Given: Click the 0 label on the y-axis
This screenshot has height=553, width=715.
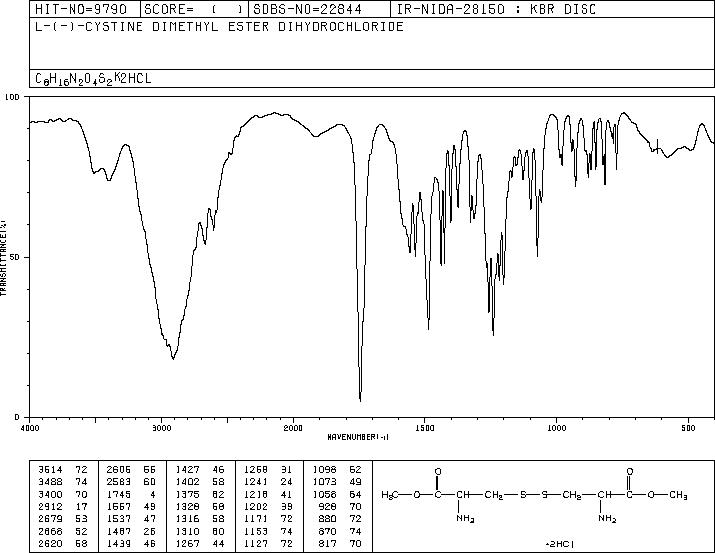Looking at the screenshot, I should [x=17, y=417].
